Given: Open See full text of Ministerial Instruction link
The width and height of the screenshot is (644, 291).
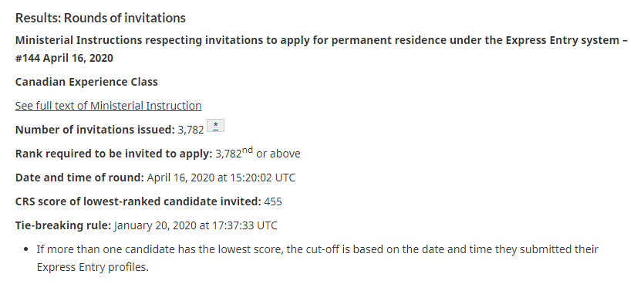Looking at the screenshot, I should (109, 106).
